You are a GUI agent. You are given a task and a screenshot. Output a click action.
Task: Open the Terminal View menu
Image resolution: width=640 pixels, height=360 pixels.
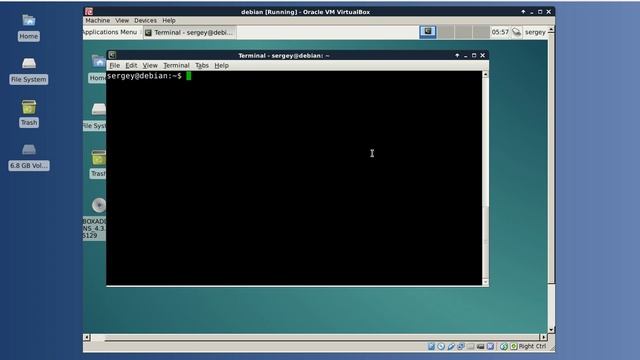click(150, 65)
